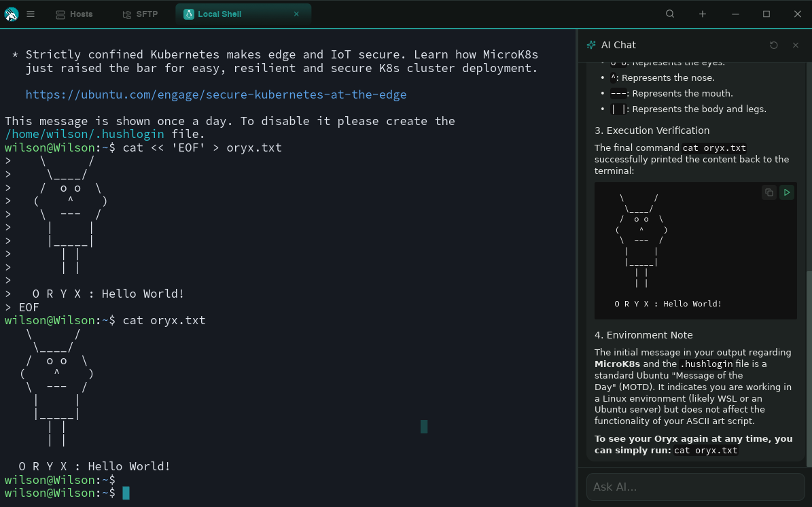Switch to the Hosts tab

tap(74, 14)
